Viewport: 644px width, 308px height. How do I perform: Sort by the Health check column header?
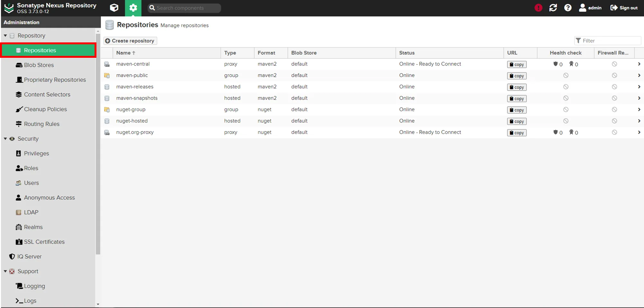click(566, 53)
